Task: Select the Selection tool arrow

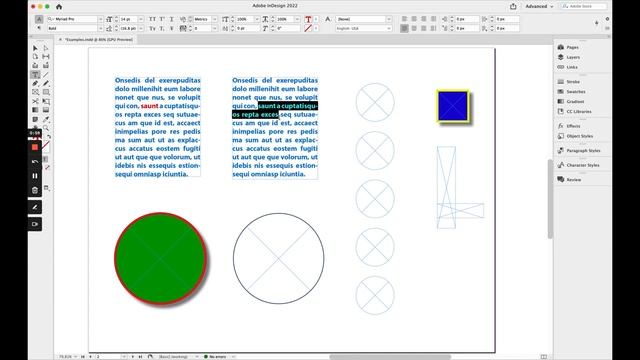Action: [x=35, y=48]
